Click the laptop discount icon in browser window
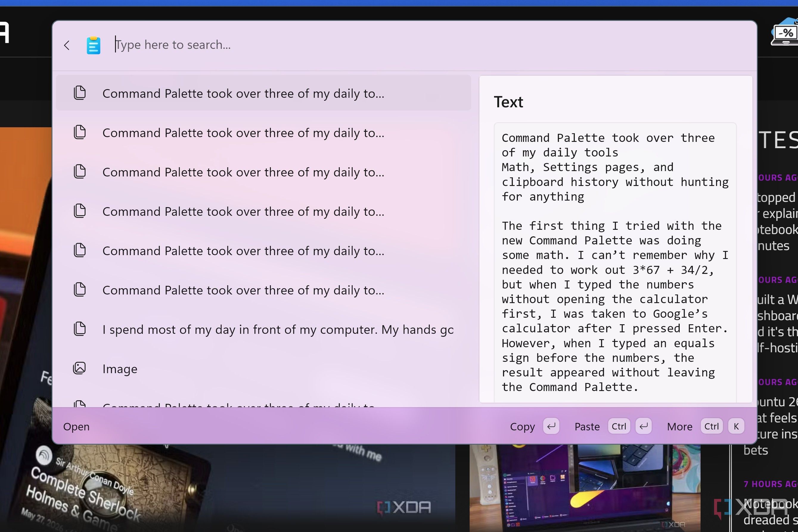 click(x=784, y=32)
